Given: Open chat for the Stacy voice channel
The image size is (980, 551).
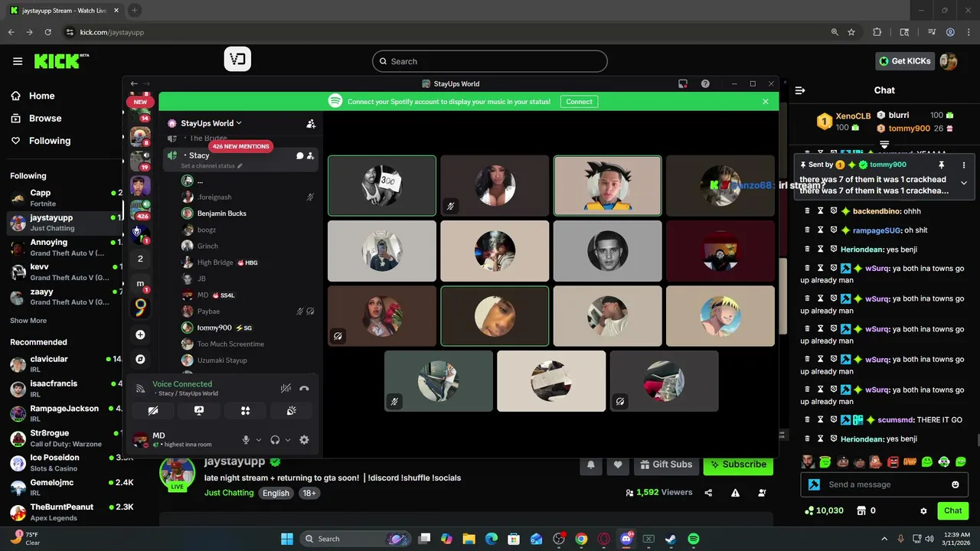Looking at the screenshot, I should click(300, 155).
